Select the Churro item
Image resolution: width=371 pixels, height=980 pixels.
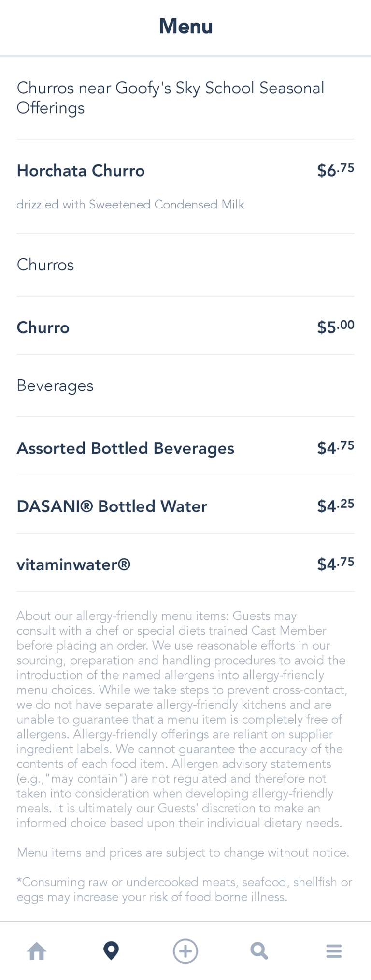(x=43, y=327)
